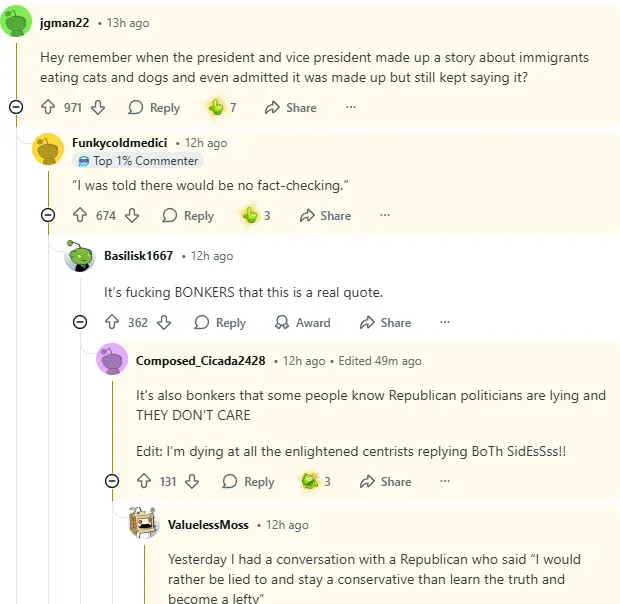This screenshot has width=620, height=604.
Task: Open ValuelessMoss's user profile link
Action: pos(207,525)
